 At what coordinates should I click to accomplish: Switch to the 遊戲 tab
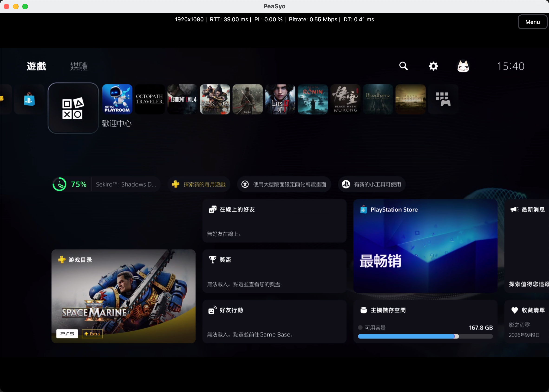tap(36, 66)
